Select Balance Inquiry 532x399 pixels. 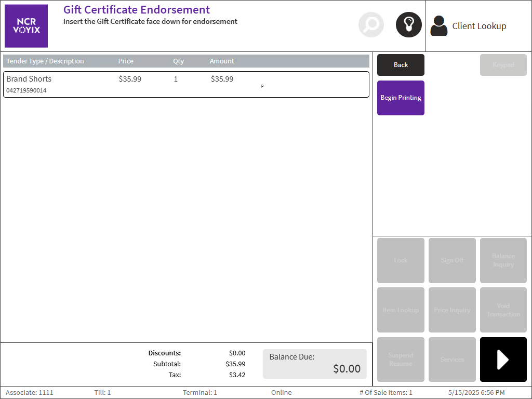tap(503, 260)
